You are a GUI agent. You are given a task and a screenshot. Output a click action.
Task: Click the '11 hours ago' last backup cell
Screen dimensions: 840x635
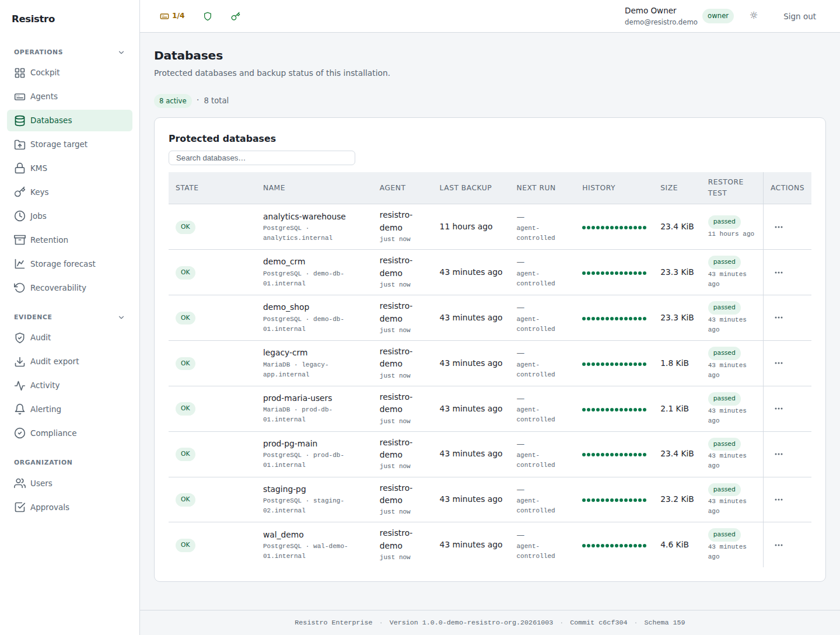pos(466,227)
